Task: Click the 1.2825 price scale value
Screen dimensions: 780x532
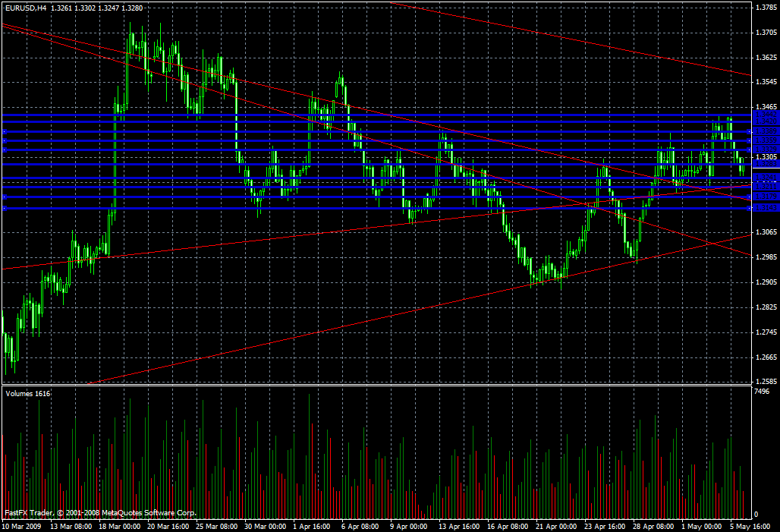Action: point(766,307)
